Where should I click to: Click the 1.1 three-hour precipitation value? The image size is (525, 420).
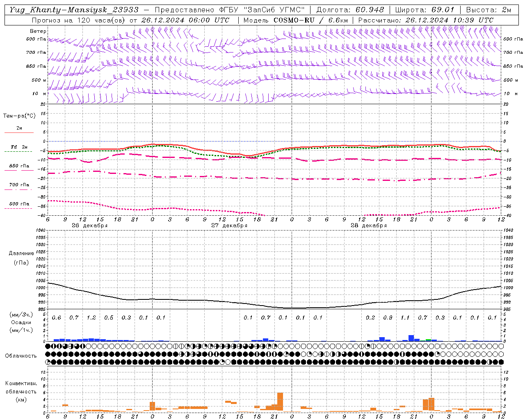pyautogui.click(x=405, y=318)
